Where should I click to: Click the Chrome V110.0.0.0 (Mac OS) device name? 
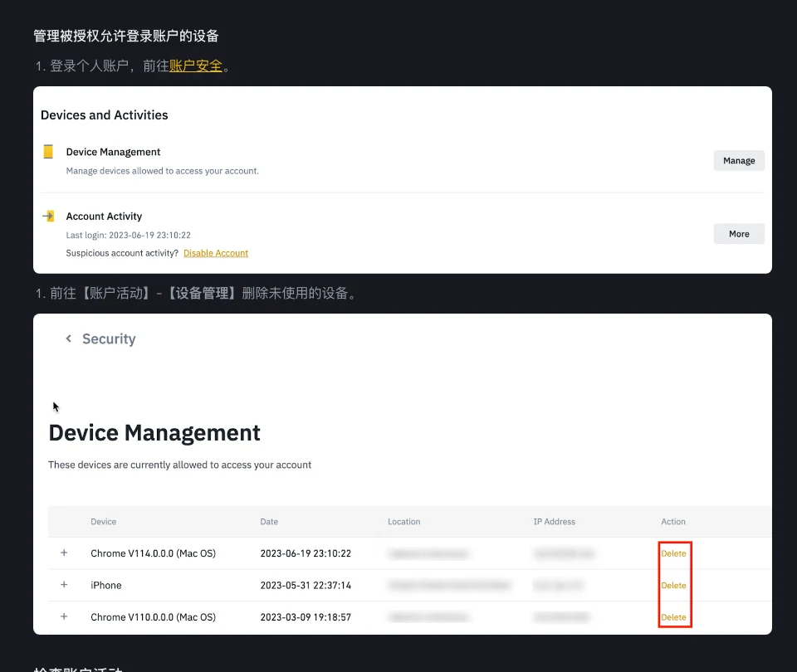[x=153, y=617]
